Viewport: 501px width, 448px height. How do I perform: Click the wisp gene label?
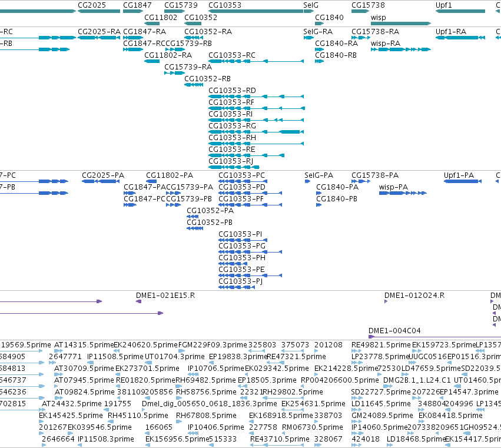(379, 17)
